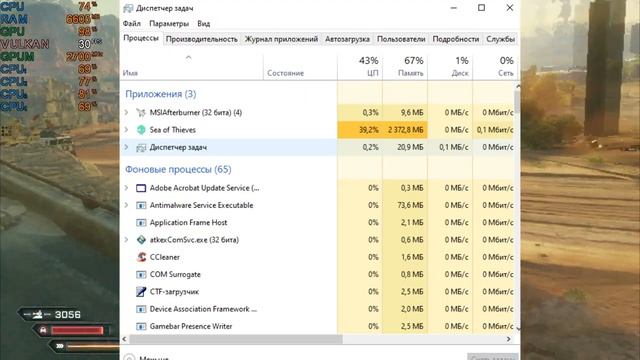Click the atkexComSvc.exe icon
640x360 pixels.
(x=141, y=240)
